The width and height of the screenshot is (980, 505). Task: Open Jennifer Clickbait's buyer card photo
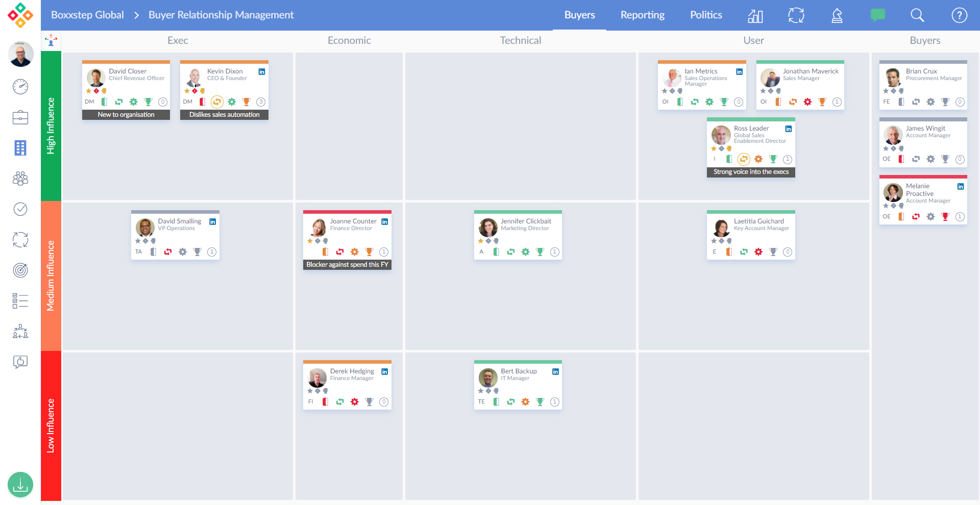[x=488, y=228]
